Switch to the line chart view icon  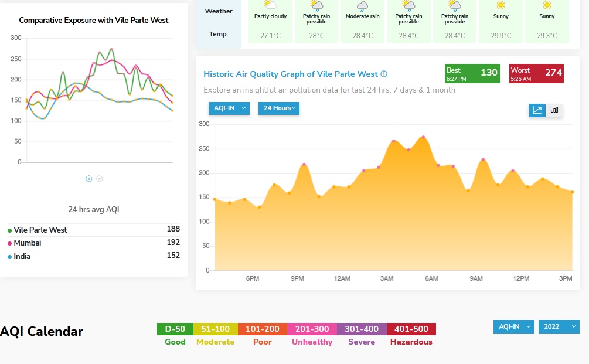537,110
